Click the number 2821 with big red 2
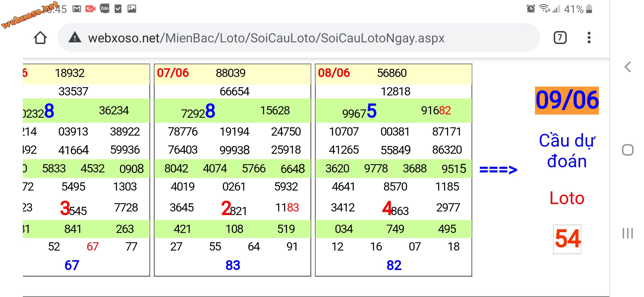 tap(234, 208)
